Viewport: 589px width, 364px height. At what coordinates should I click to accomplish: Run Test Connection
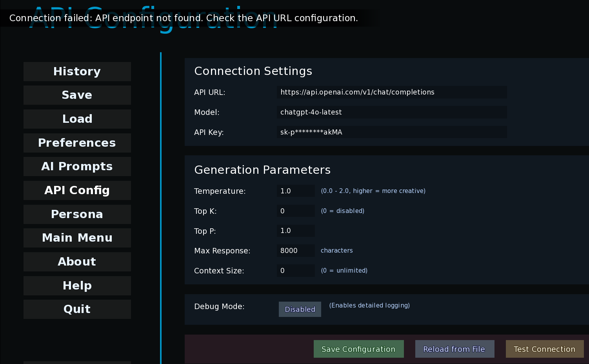pyautogui.click(x=544, y=349)
